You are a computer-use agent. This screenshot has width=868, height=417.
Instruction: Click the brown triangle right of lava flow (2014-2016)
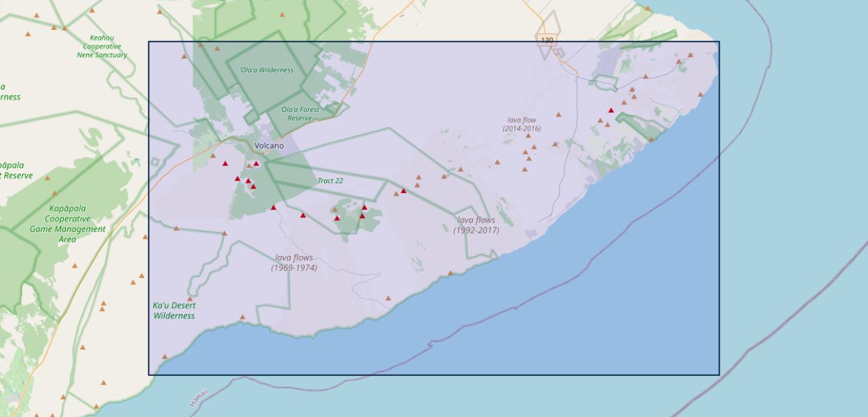558,115
